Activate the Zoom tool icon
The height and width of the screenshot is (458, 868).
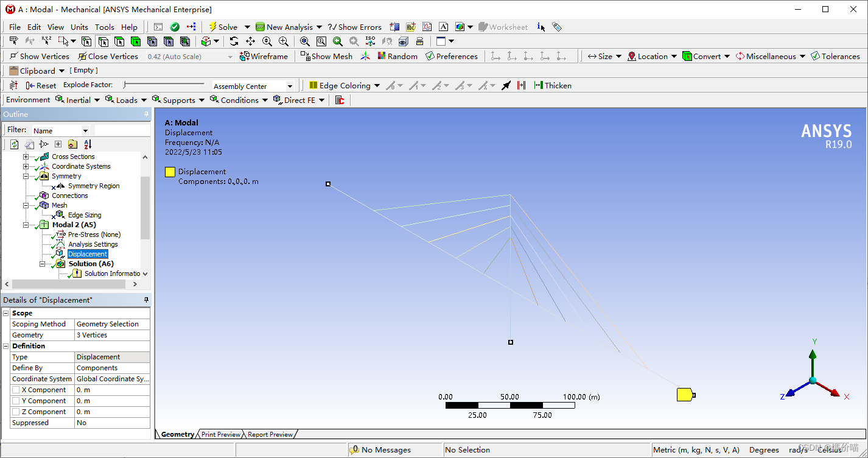point(267,41)
